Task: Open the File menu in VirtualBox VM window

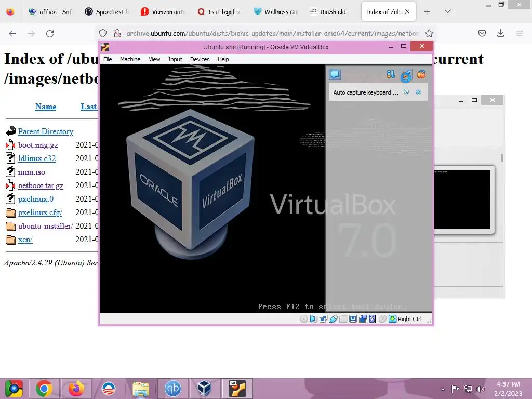Action: point(108,59)
